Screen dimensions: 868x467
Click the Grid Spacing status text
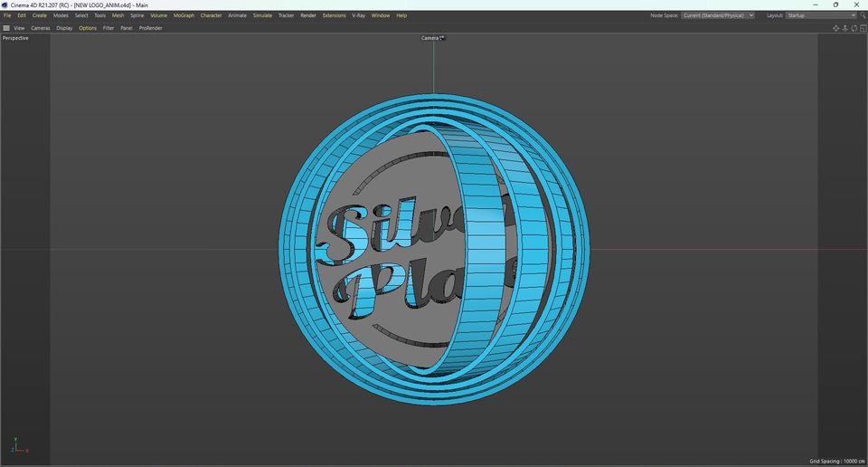837,461
